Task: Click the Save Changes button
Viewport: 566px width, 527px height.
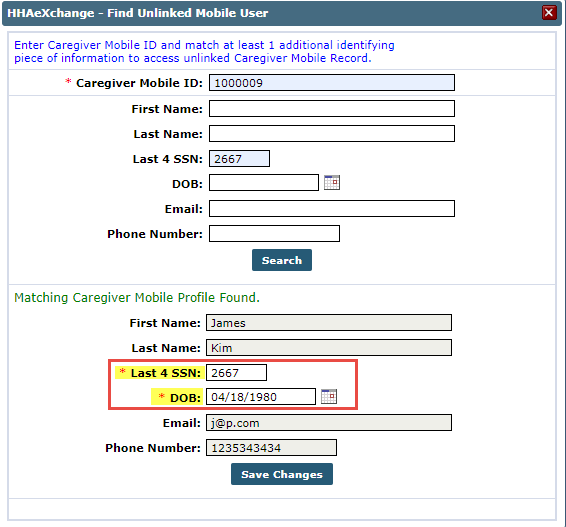Action: click(282, 474)
